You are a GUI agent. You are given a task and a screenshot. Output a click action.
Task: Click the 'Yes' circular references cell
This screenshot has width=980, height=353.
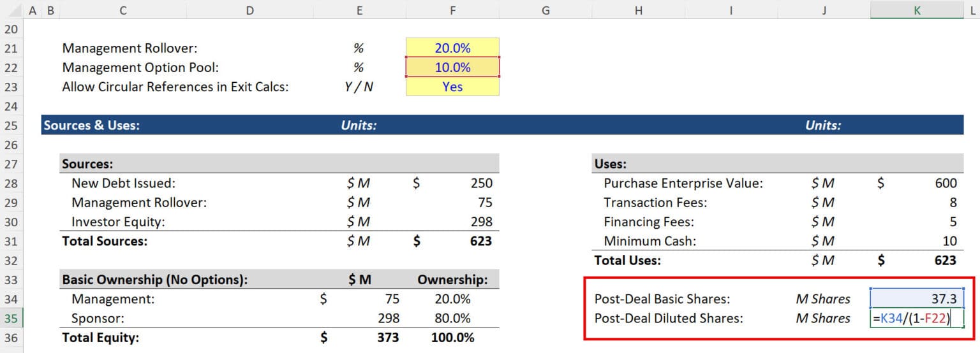point(452,87)
